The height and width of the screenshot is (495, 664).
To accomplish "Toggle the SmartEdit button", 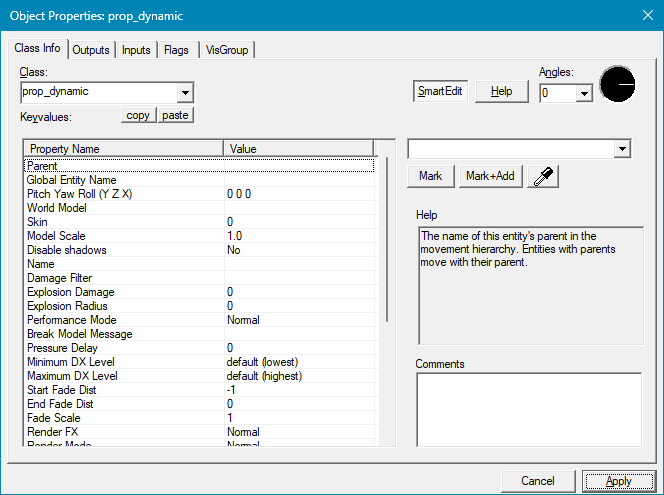I will click(x=440, y=91).
